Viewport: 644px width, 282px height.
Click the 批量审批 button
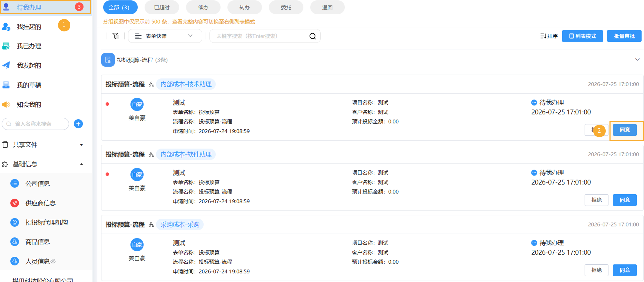pos(624,36)
